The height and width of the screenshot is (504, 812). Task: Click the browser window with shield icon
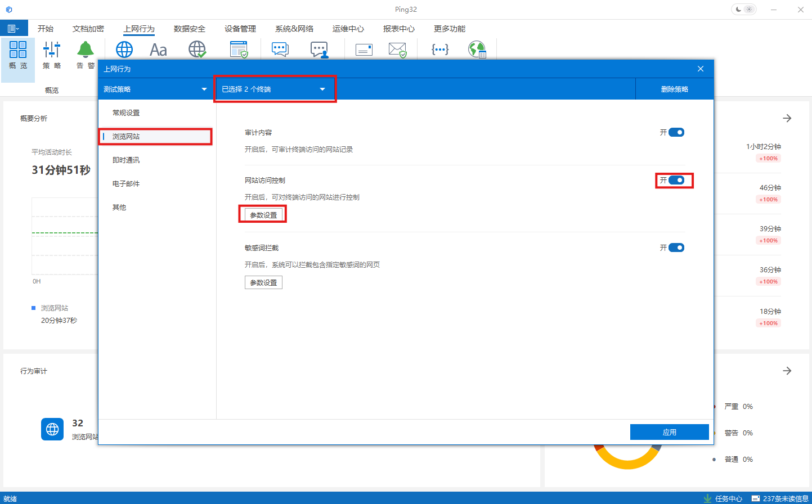[239, 50]
